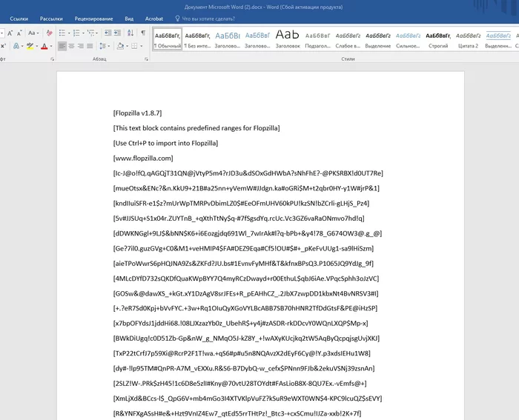
Task: Open borders options arrow
Action: pos(142,46)
